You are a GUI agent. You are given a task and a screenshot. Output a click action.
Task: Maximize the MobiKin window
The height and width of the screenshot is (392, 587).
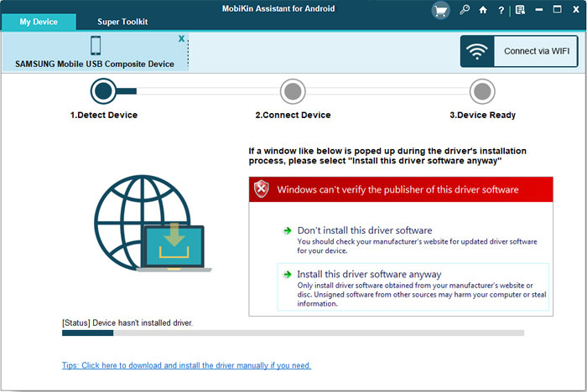coord(557,9)
